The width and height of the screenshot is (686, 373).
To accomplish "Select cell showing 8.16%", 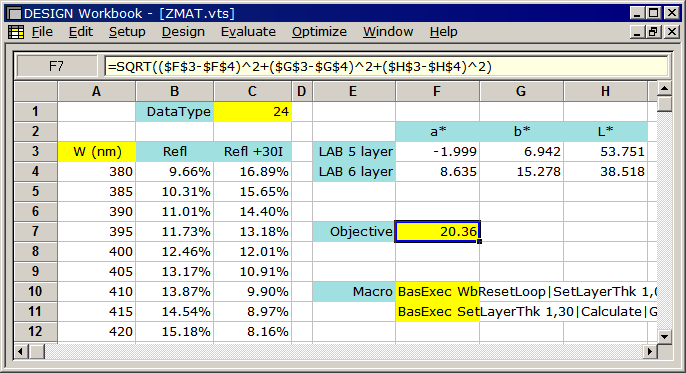I will coord(252,331).
